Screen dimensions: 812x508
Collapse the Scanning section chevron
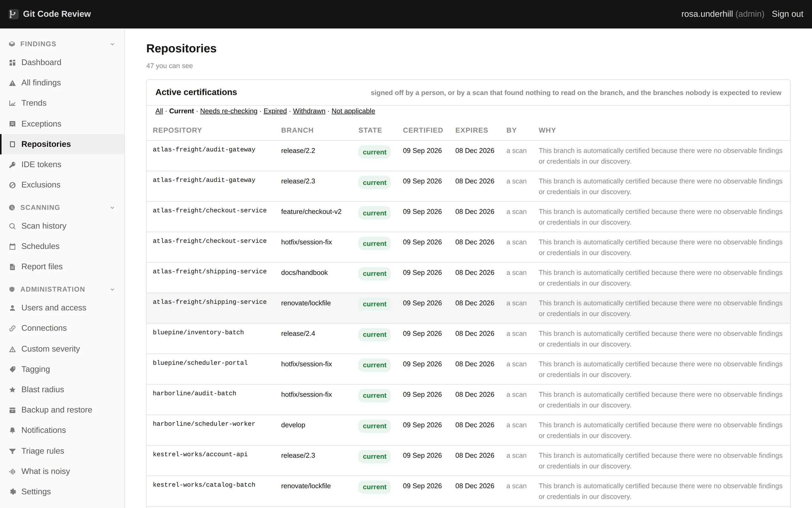coord(112,208)
